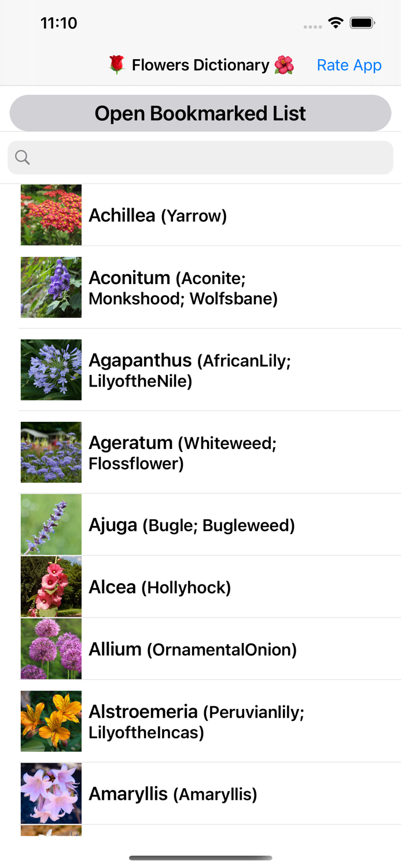Click the rose emoji in the title

(120, 64)
